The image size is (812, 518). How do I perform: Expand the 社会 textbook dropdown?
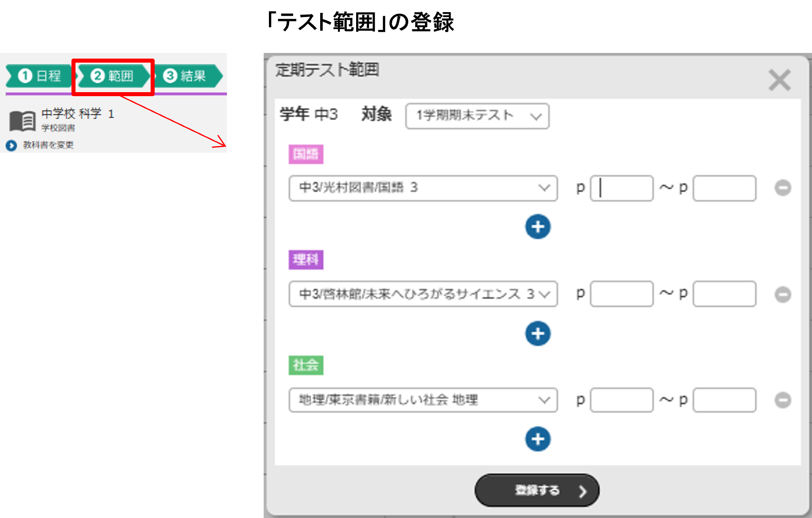423,400
